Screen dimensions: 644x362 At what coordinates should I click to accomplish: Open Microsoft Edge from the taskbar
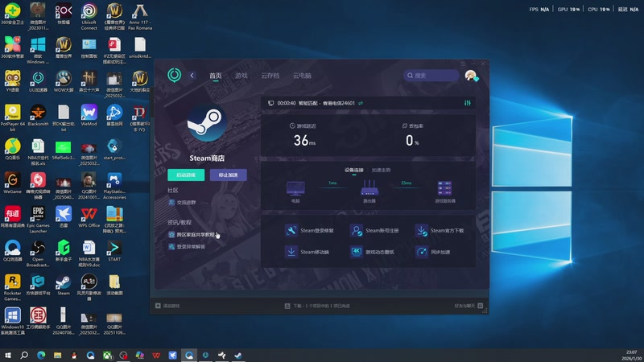coord(41,355)
